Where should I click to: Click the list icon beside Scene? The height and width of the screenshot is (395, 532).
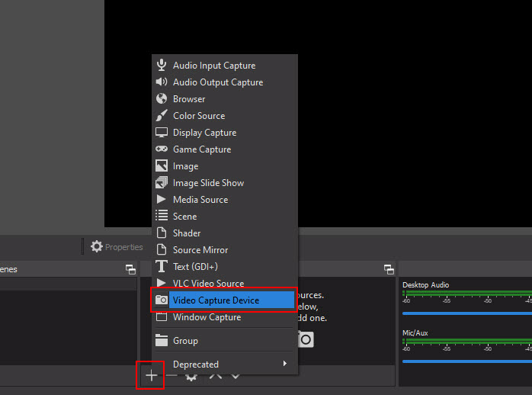[162, 215]
